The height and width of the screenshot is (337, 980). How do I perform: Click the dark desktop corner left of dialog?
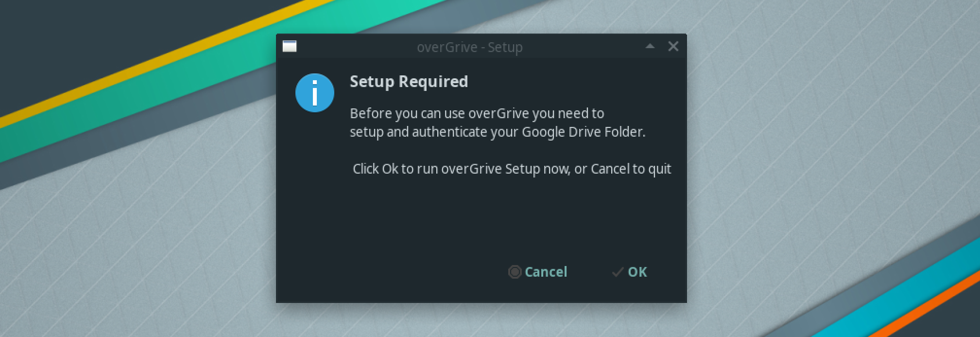tap(73, 39)
